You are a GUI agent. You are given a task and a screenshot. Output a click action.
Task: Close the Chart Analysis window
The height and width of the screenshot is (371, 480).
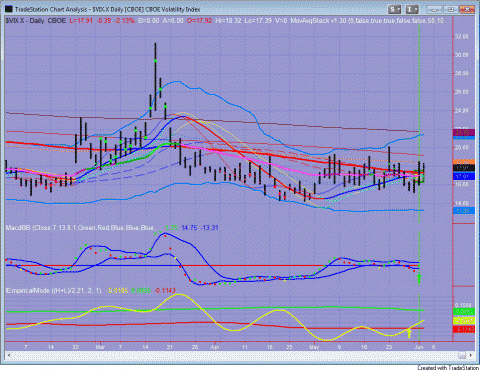467,9
